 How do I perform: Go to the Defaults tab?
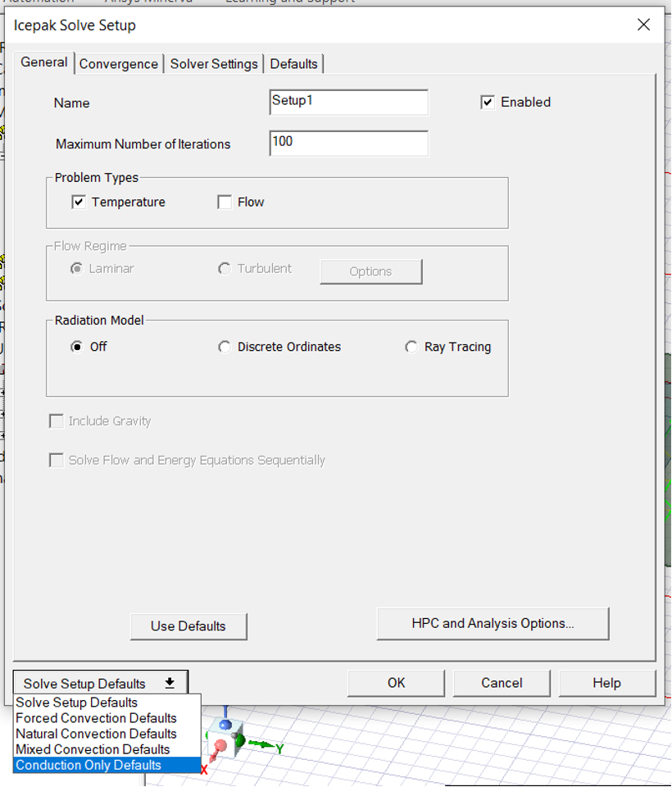click(x=293, y=64)
